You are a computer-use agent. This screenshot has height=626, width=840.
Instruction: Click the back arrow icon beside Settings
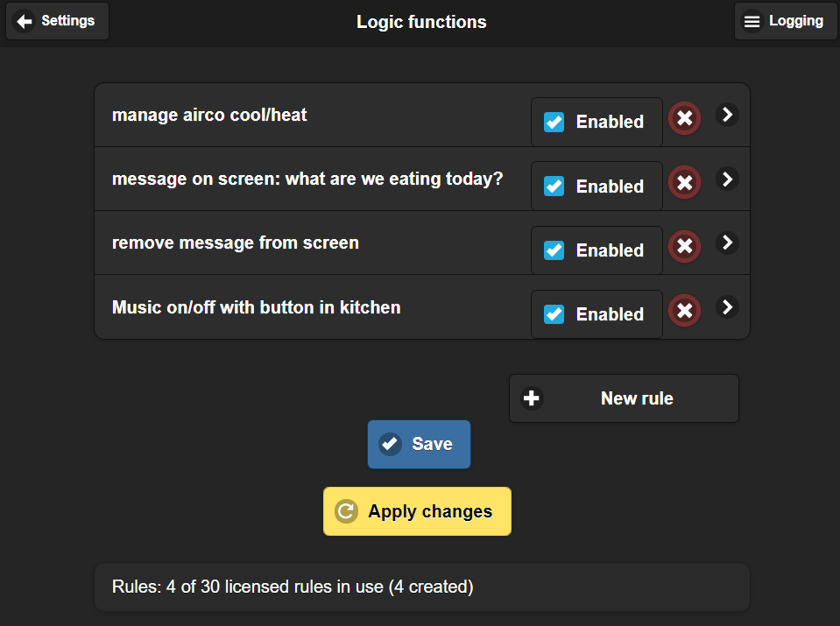(x=25, y=21)
